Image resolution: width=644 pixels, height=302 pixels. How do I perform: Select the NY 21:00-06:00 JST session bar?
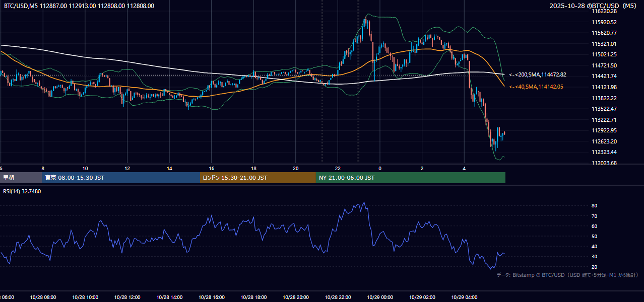[411, 178]
